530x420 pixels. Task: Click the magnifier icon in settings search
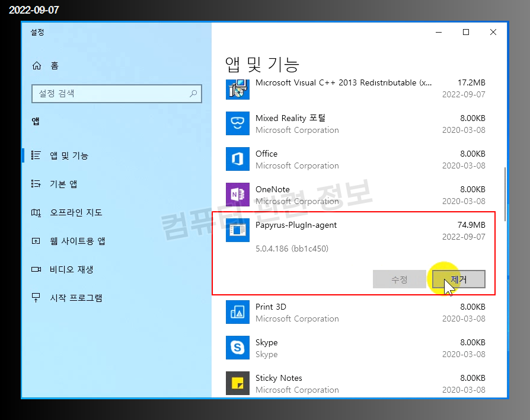[193, 93]
